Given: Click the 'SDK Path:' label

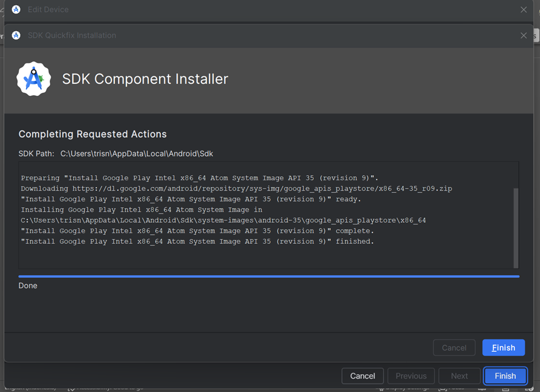Looking at the screenshot, I should tap(37, 153).
